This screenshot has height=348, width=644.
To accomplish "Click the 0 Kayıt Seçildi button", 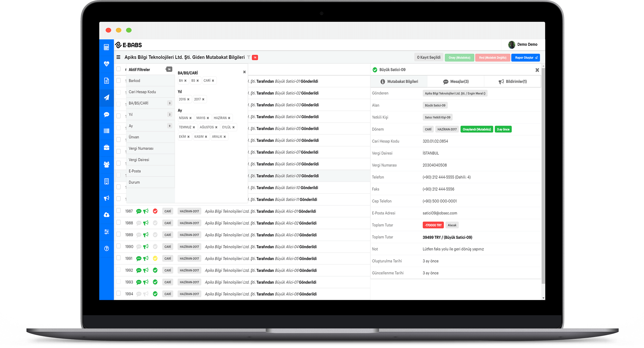I will pyautogui.click(x=429, y=57).
